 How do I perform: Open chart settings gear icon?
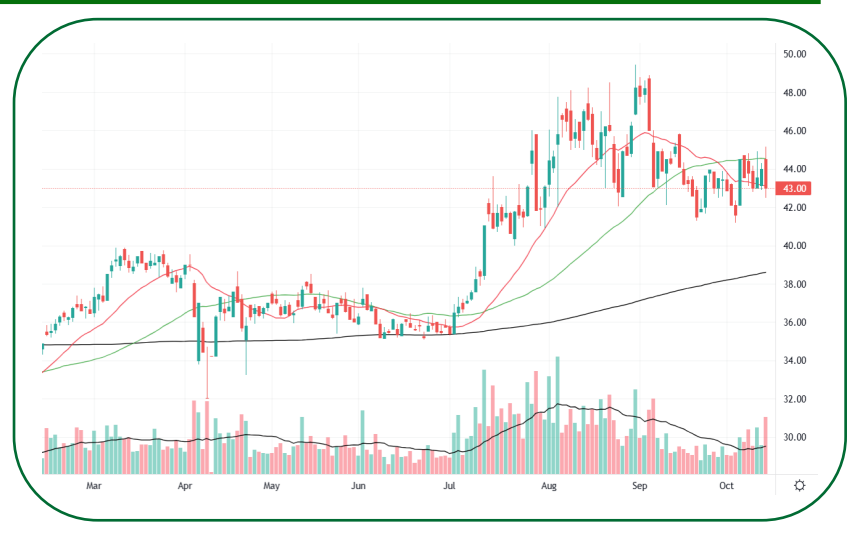pyautogui.click(x=800, y=485)
